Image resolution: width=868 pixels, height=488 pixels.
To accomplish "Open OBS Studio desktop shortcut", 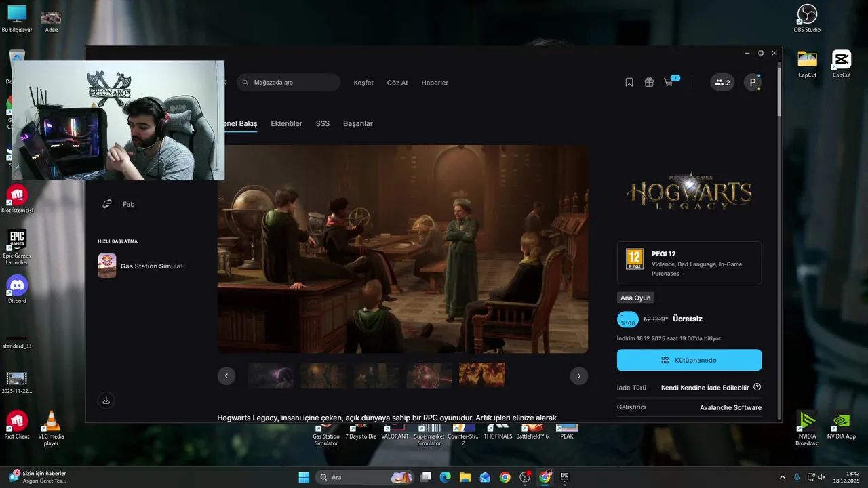I will tap(807, 19).
